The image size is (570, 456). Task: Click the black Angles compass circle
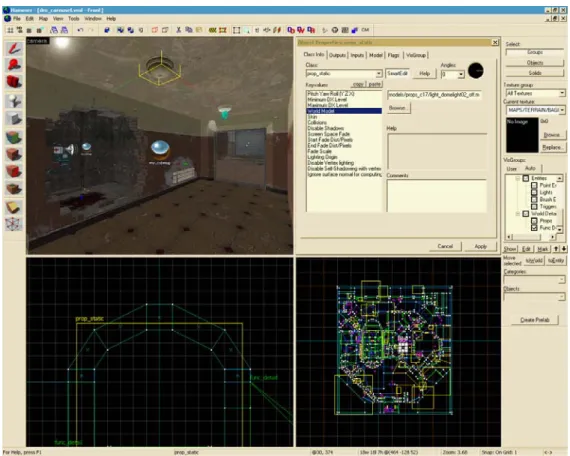point(475,71)
